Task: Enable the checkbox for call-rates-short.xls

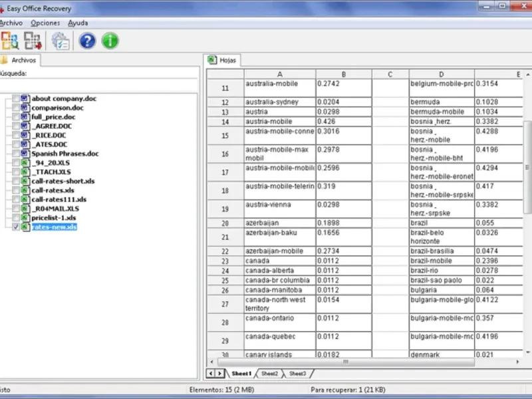Action: pyautogui.click(x=15, y=181)
